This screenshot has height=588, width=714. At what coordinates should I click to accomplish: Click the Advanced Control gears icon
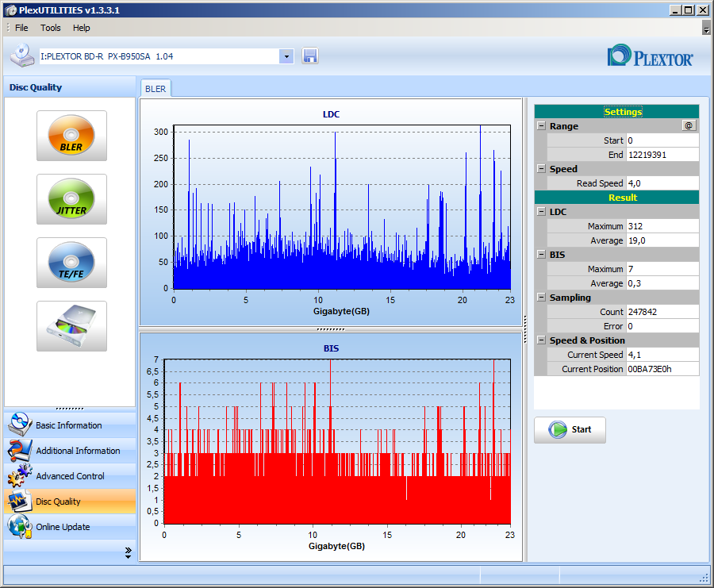pos(19,475)
